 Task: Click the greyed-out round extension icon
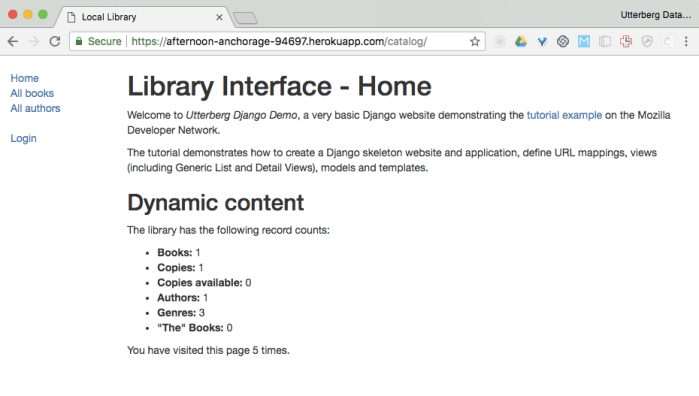coord(500,41)
